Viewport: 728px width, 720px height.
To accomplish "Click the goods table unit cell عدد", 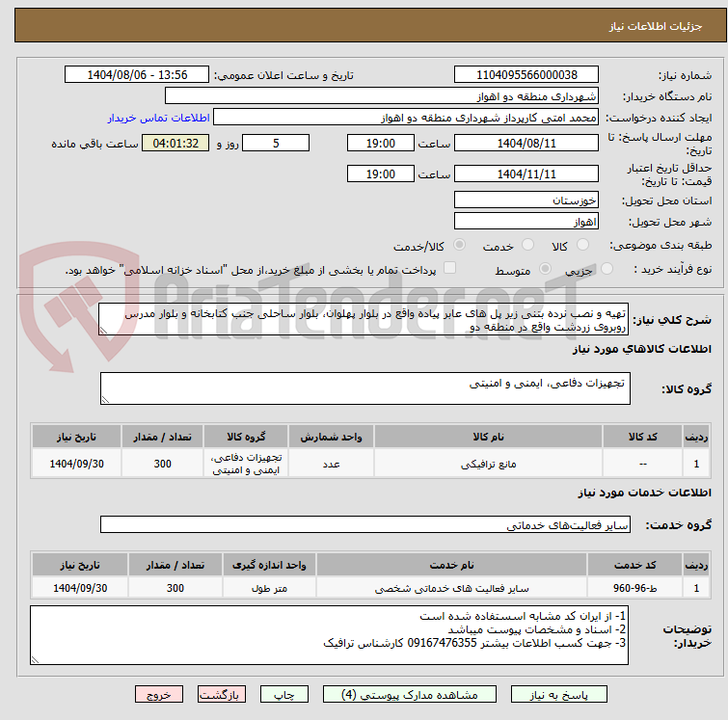I will [x=331, y=464].
